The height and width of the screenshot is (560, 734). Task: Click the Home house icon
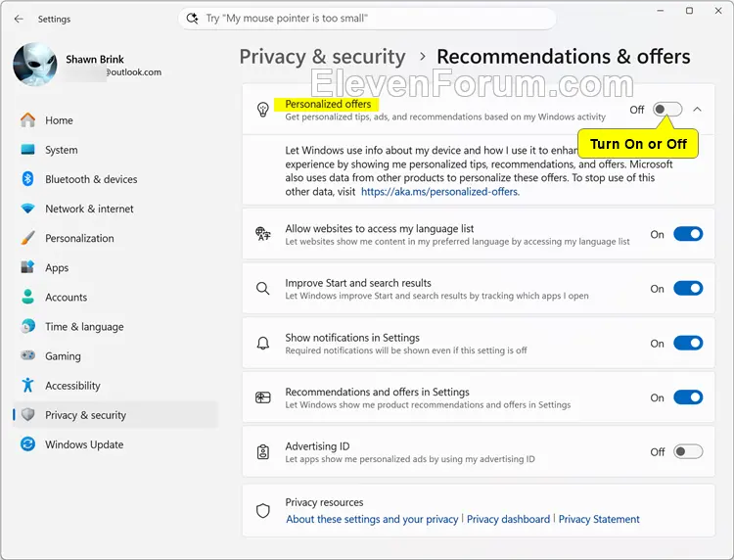coord(27,120)
